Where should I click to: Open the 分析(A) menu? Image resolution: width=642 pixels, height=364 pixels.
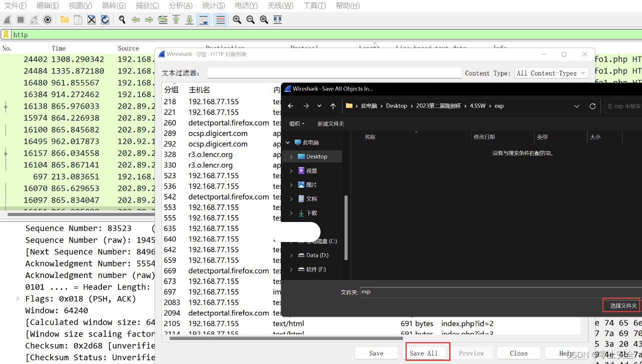[180, 5]
